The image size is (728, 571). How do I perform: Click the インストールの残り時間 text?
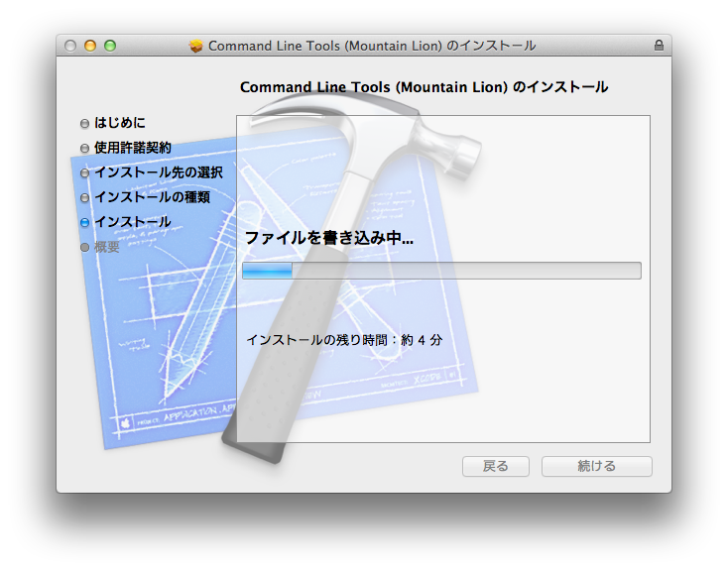click(x=344, y=340)
